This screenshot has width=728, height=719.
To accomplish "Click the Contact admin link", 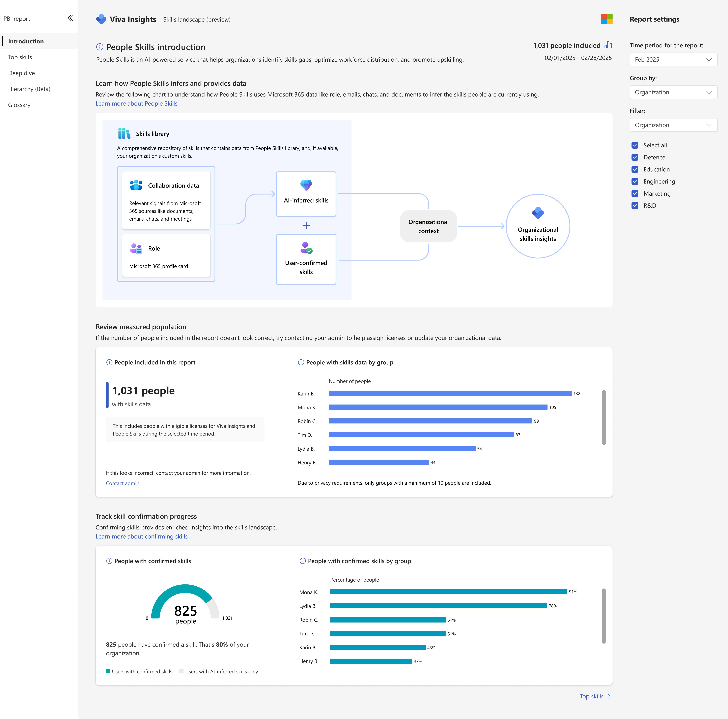I will coord(122,483).
